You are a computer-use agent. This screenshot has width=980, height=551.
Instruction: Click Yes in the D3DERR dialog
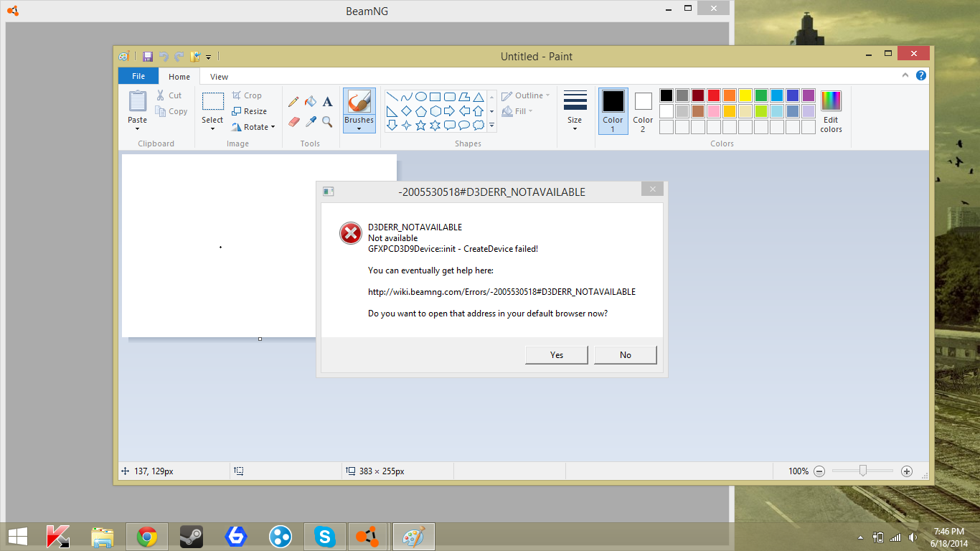click(557, 355)
